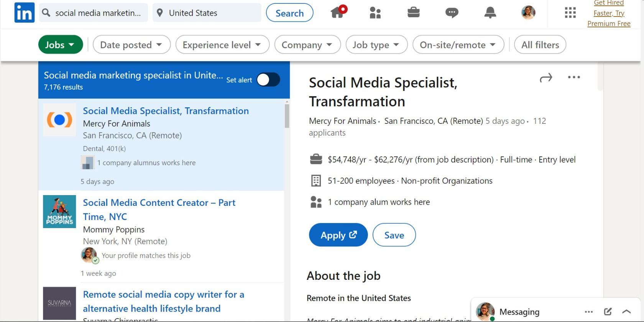644x322 pixels.
Task: Compose a new message icon
Action: pyautogui.click(x=608, y=312)
